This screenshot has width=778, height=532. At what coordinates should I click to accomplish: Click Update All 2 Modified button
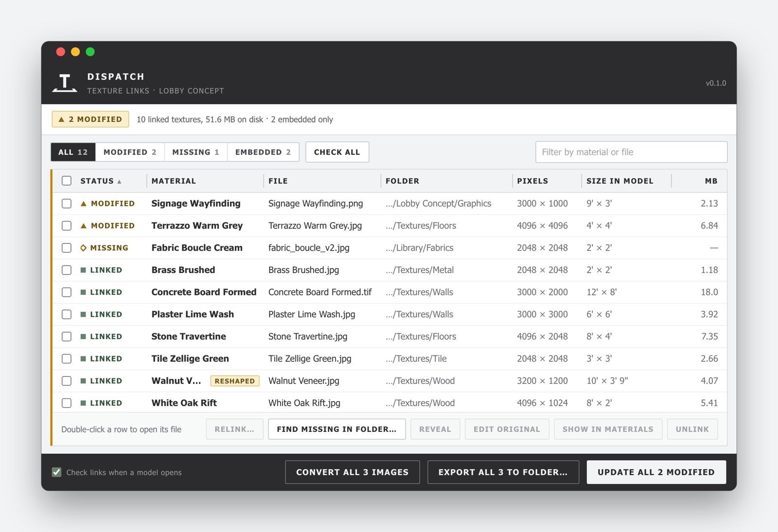click(x=656, y=472)
